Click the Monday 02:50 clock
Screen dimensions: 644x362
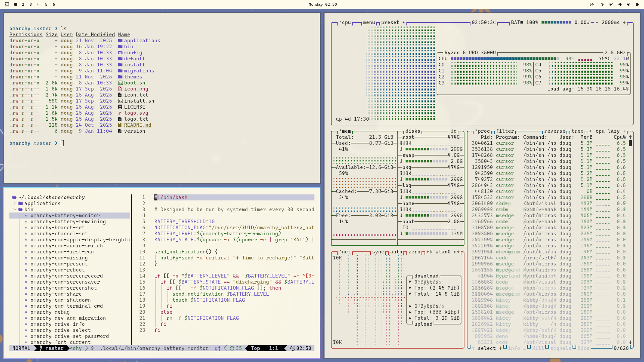pyautogui.click(x=323, y=4)
